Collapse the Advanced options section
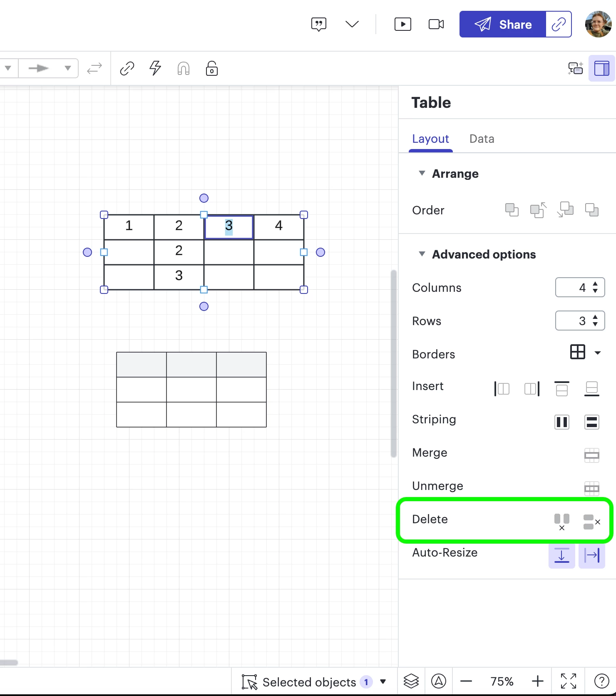 [422, 254]
